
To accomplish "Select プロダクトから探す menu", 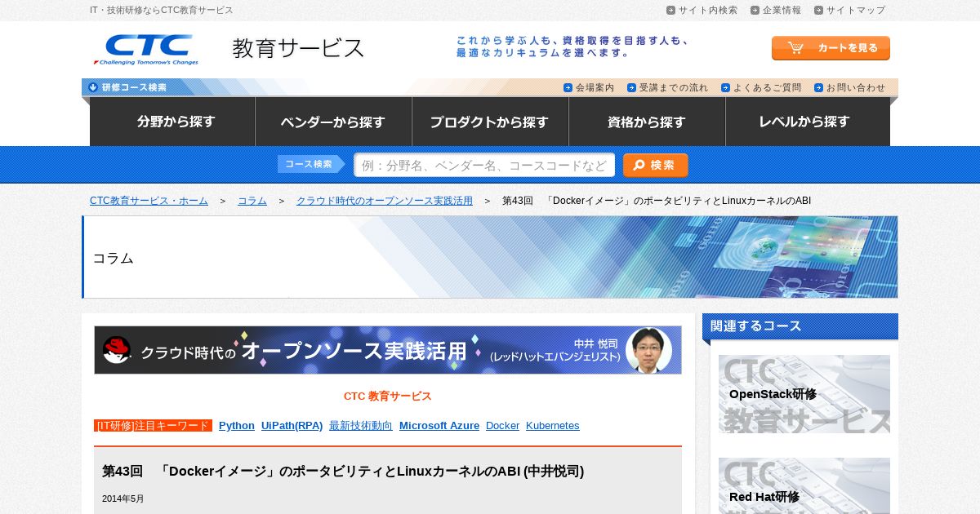I will click(x=490, y=122).
